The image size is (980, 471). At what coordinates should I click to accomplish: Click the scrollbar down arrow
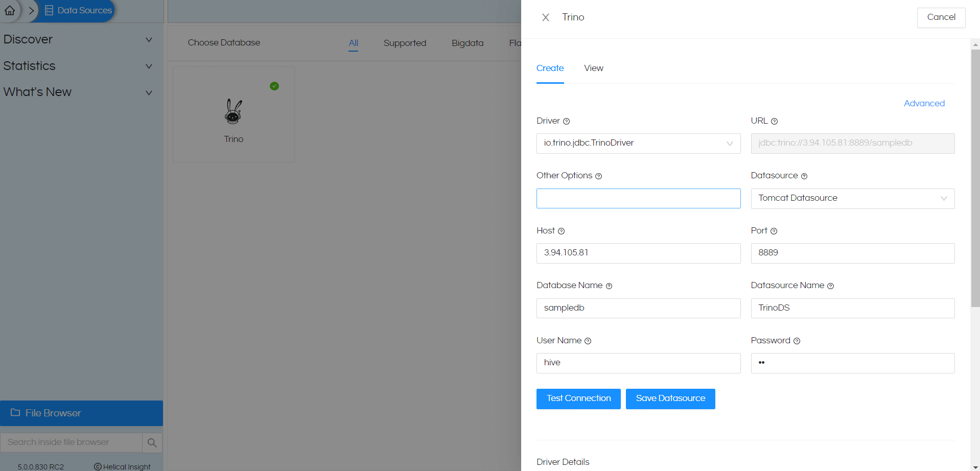click(975, 467)
